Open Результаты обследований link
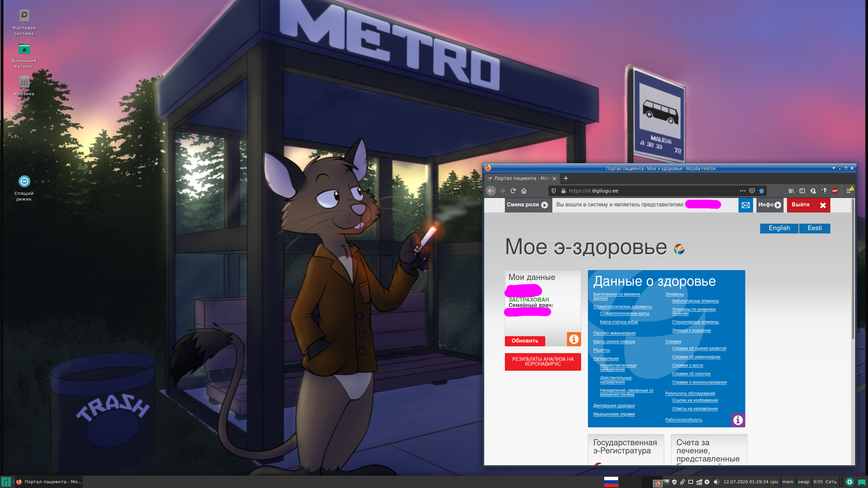Image resolution: width=868 pixels, height=488 pixels. coord(690,393)
